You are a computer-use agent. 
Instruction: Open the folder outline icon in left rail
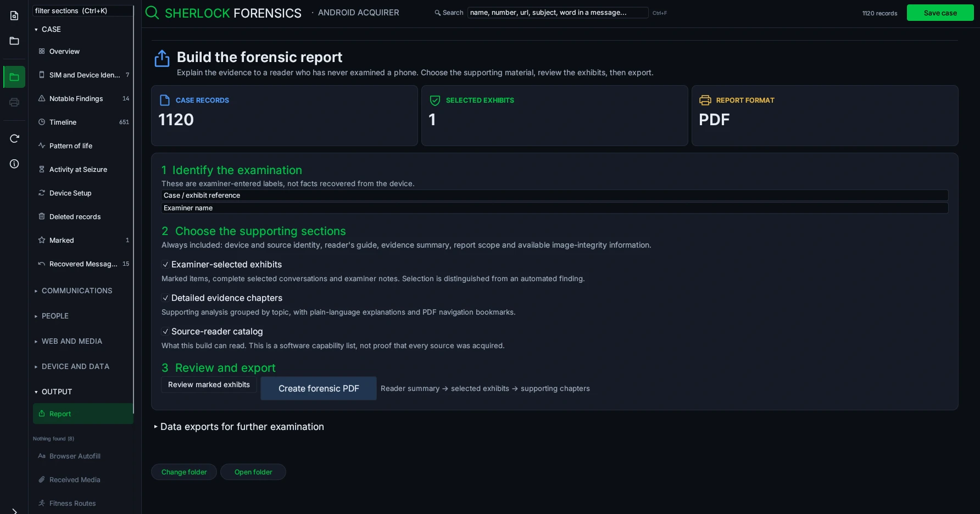click(14, 41)
